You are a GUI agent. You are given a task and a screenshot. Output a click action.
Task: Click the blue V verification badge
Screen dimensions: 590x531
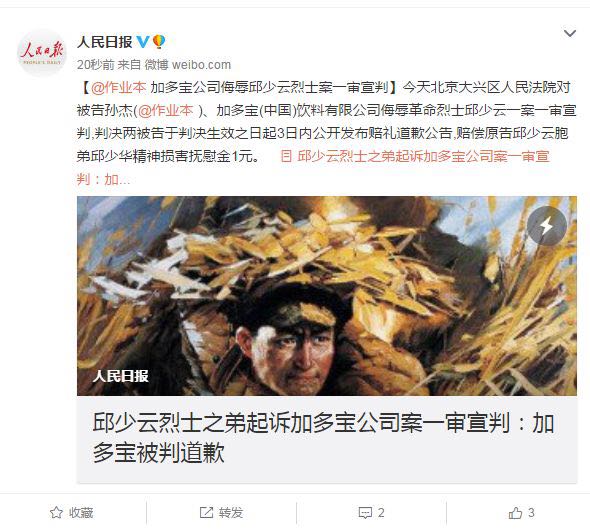(x=143, y=41)
